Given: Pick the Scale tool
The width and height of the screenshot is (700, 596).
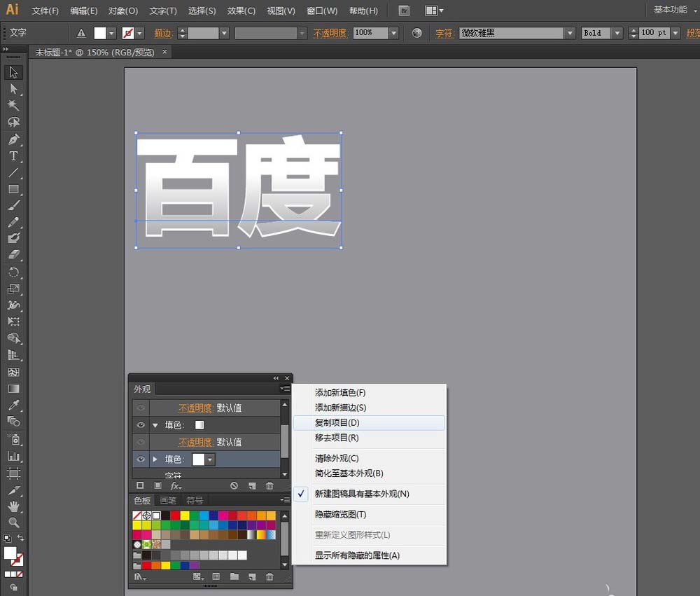Looking at the screenshot, I should (13, 289).
